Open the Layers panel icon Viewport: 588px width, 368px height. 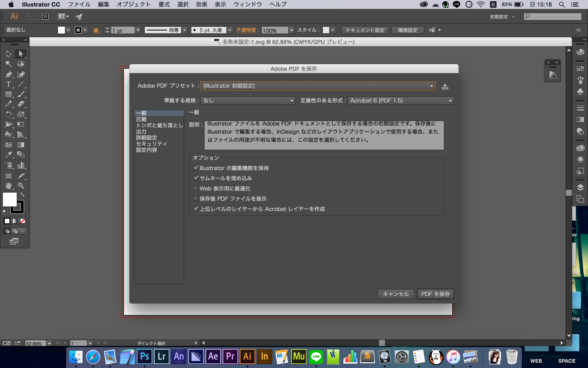pos(580,187)
